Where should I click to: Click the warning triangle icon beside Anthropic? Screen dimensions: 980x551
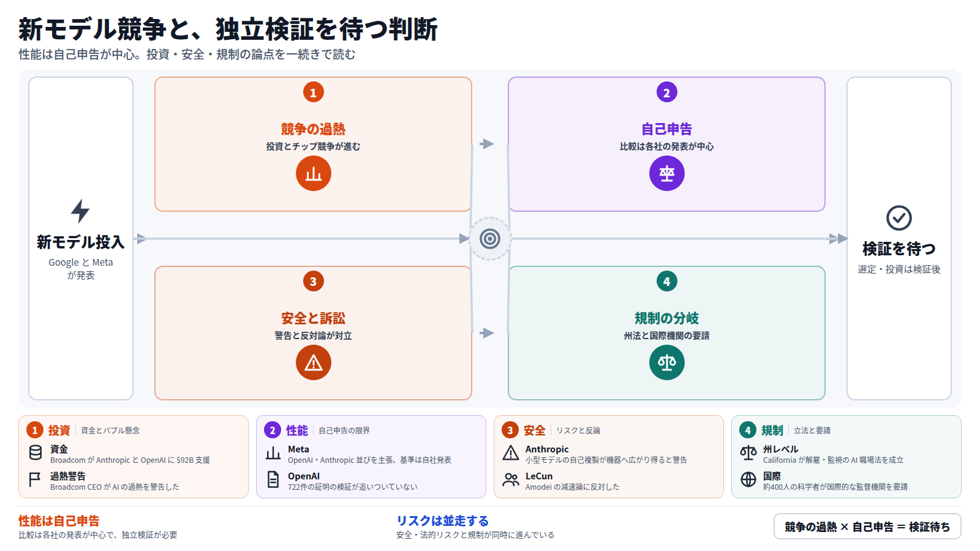click(x=511, y=453)
